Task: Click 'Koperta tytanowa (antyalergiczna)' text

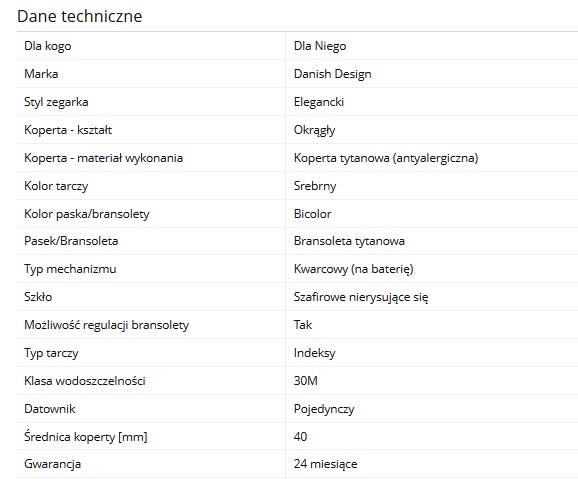Action: point(386,158)
